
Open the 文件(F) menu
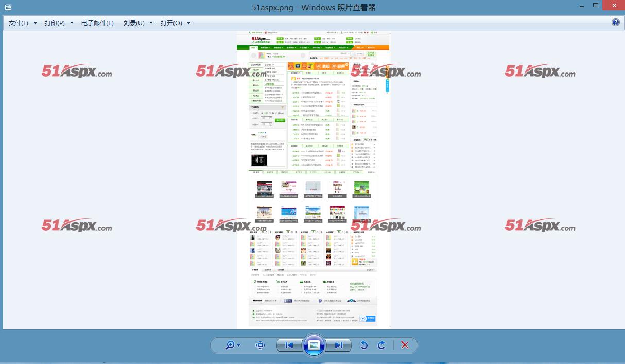(23, 23)
